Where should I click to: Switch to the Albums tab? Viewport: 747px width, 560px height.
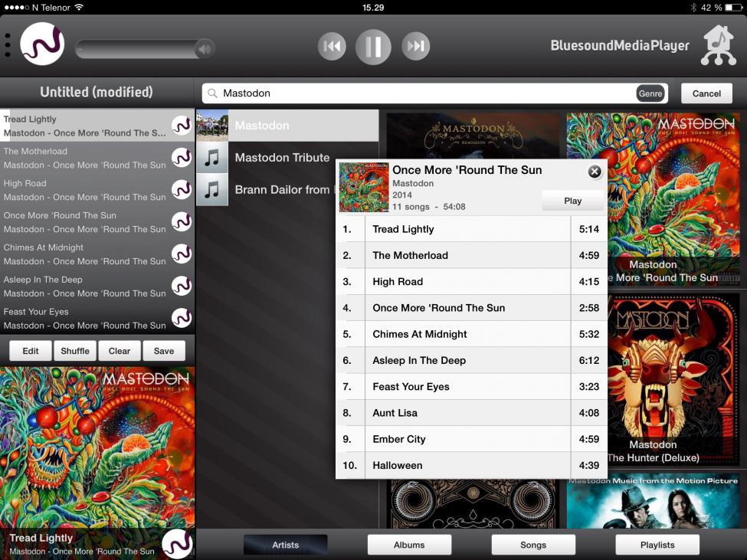click(409, 545)
